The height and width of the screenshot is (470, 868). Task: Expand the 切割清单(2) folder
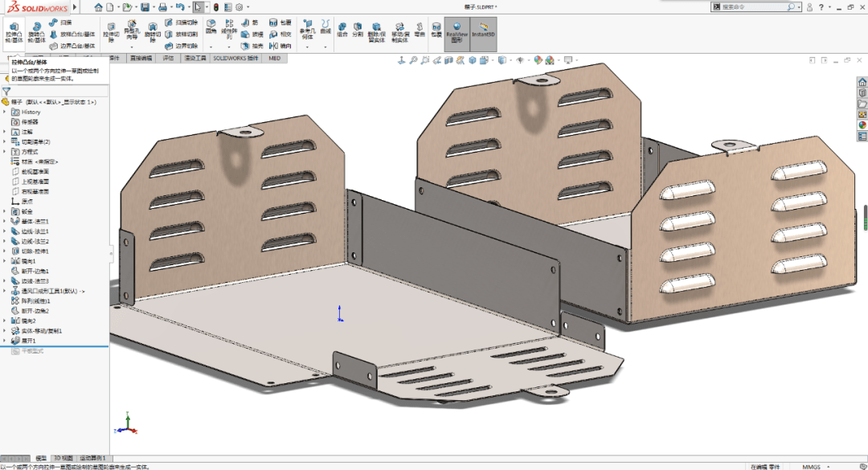coord(5,141)
